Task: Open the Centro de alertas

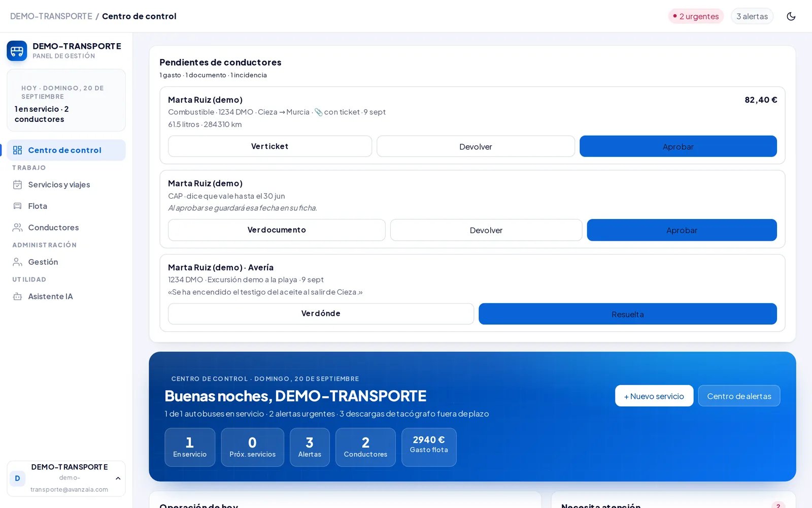Action: [739, 396]
